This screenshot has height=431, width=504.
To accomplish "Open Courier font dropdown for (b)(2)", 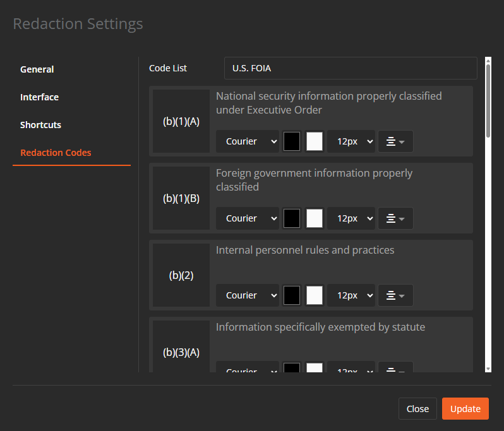I will coord(248,295).
